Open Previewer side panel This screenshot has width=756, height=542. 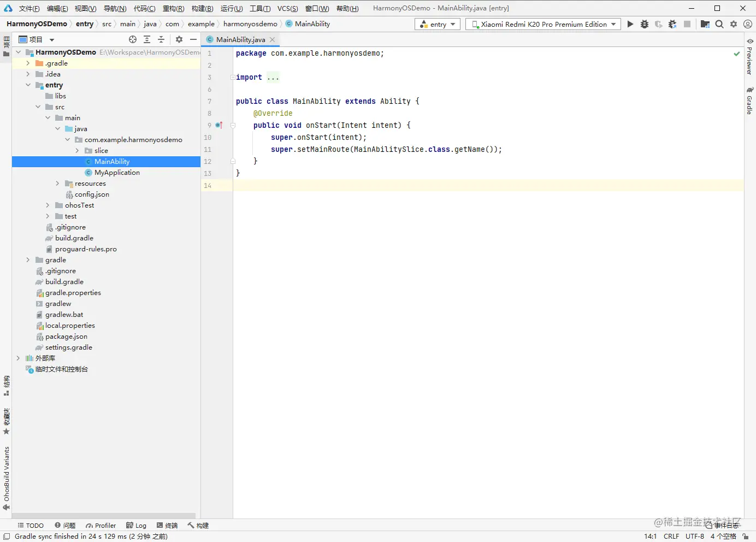point(750,57)
